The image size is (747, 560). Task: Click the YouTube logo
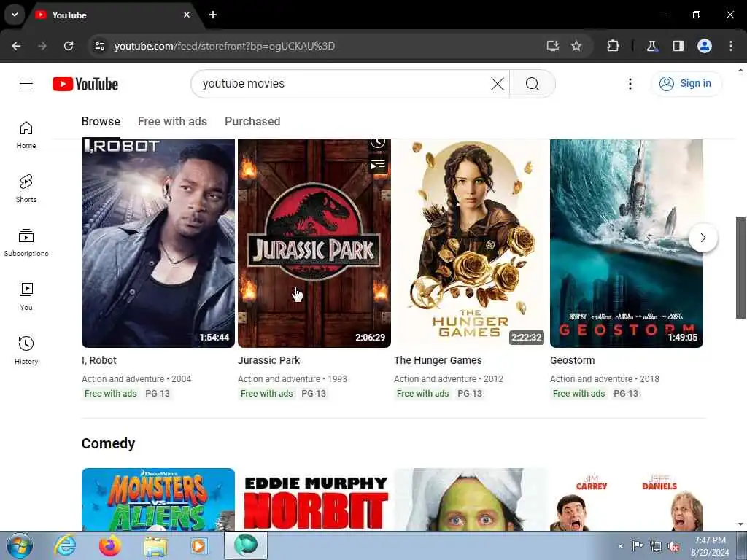coord(85,84)
